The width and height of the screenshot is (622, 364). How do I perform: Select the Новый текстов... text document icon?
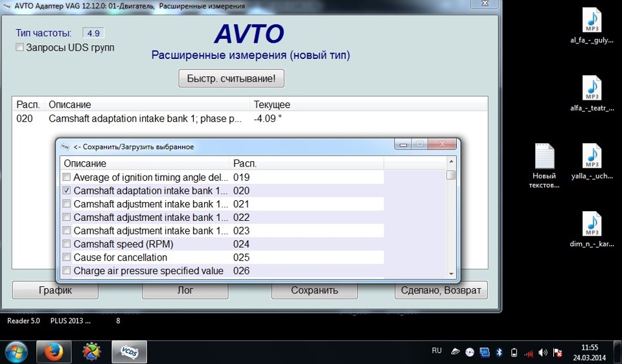click(x=544, y=166)
